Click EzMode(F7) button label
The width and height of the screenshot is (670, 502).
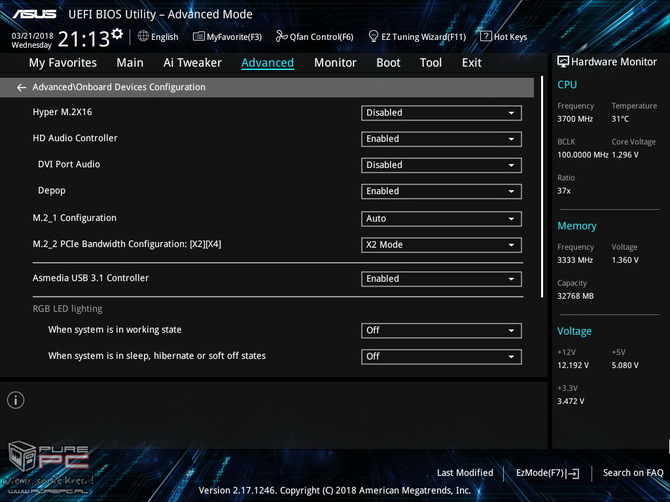[541, 473]
